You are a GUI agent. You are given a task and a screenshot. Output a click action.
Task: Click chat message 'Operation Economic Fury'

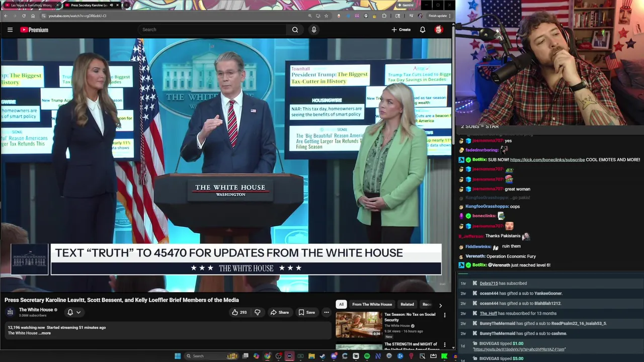click(x=512, y=256)
